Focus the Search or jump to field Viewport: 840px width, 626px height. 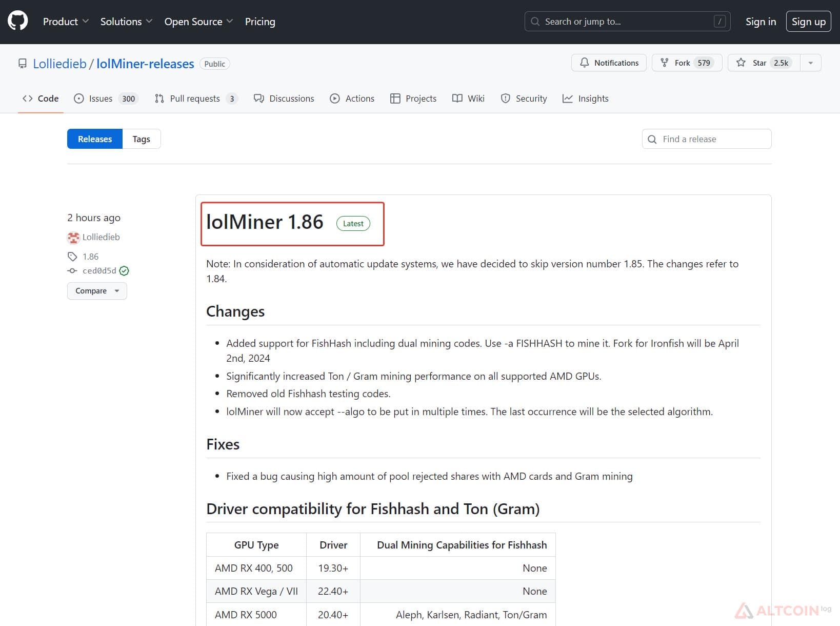pyautogui.click(x=627, y=22)
